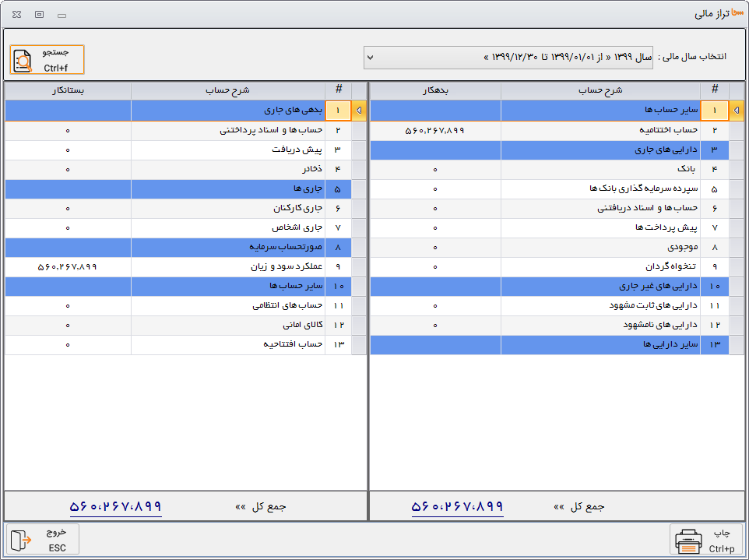Image resolution: width=749 pixels, height=560 pixels.
Task: Minimize the تراز مالی window
Action: coord(62,14)
